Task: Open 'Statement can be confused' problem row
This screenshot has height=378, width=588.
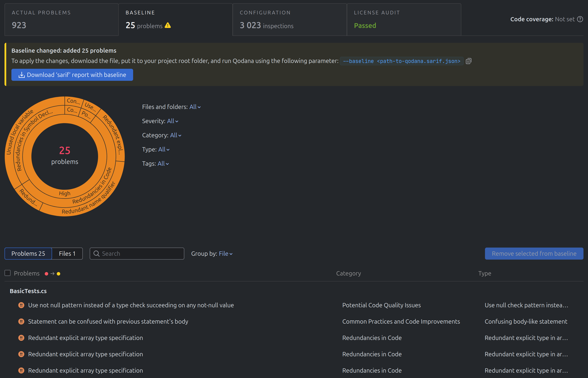Action: click(108, 321)
